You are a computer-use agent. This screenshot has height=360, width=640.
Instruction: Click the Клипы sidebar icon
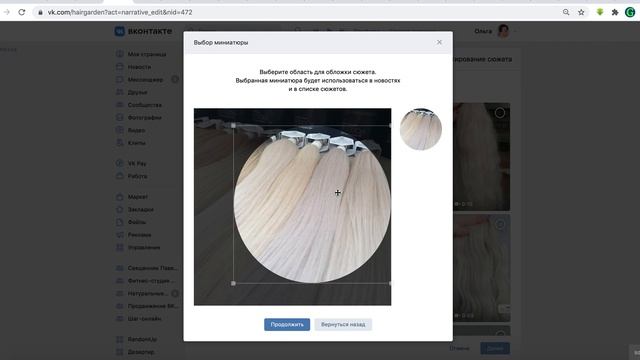click(120, 143)
